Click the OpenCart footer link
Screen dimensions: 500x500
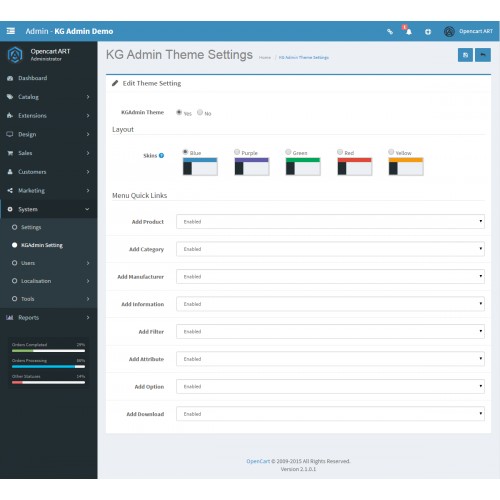point(258,461)
